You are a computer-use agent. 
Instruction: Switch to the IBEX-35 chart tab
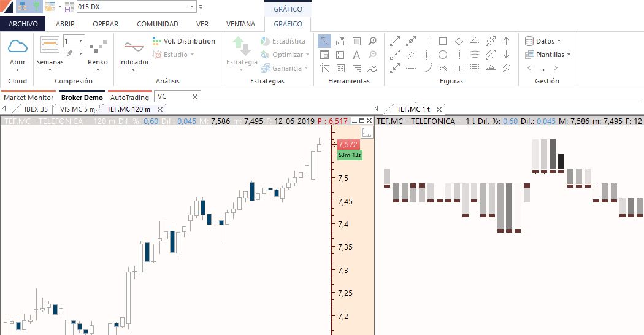[36, 109]
